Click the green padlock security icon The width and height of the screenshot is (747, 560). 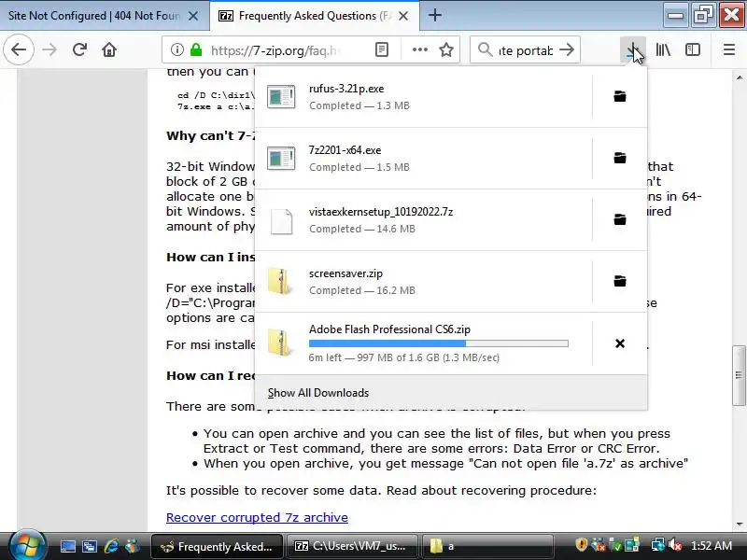[x=196, y=49]
